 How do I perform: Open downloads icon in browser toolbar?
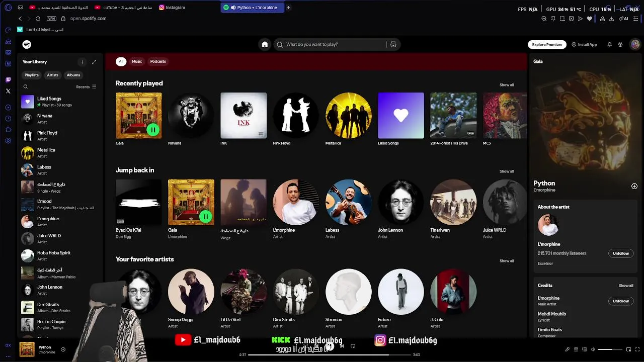coord(611,19)
